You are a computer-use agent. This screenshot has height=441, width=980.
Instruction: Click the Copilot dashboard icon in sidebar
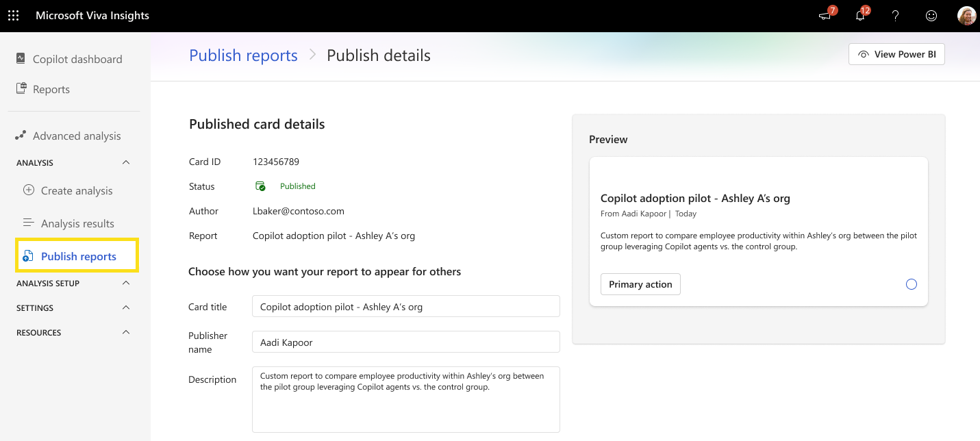21,58
